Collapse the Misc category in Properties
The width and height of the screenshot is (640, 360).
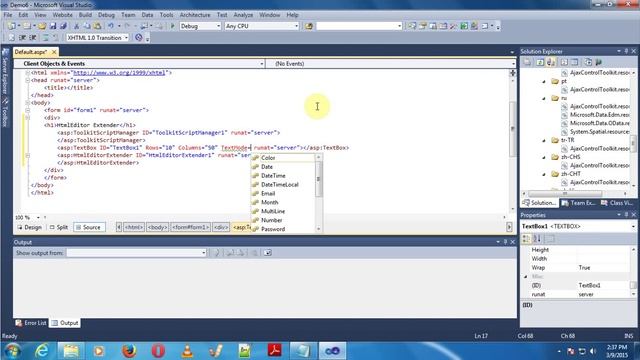pyautogui.click(x=526, y=276)
